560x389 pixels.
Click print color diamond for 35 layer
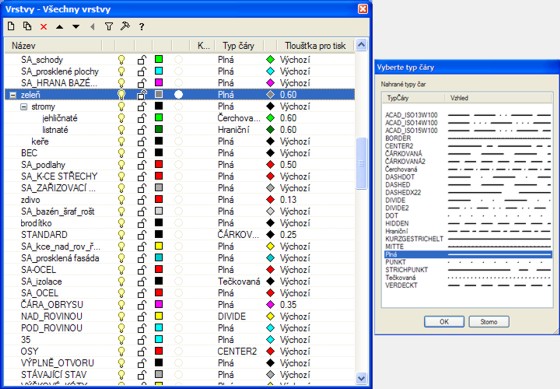[270, 340]
